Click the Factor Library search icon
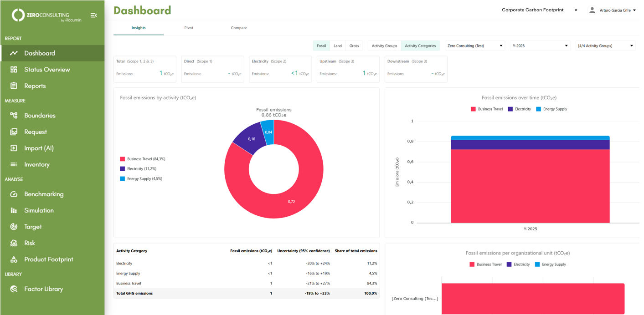 [14, 289]
